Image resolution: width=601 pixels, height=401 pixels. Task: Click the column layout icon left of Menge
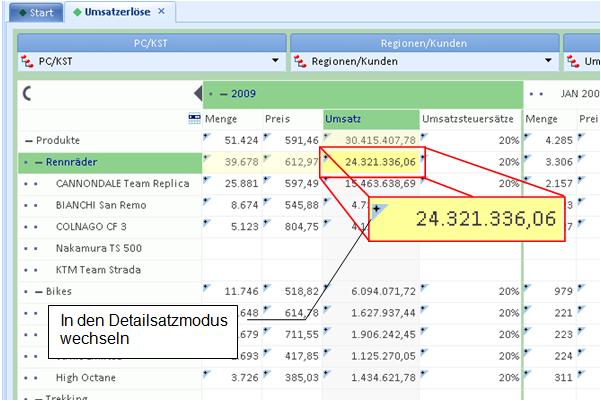[x=194, y=118]
